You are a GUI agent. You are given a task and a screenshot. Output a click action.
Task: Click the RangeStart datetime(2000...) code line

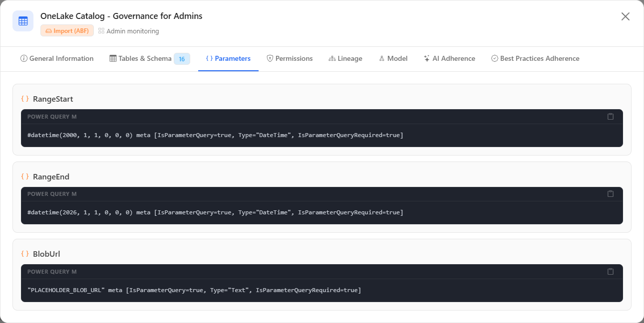click(x=215, y=135)
